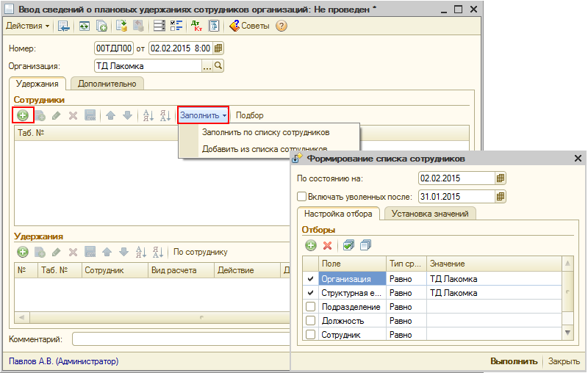The image size is (588, 373).
Task: Click the Комментарий input field
Action: pos(180,339)
